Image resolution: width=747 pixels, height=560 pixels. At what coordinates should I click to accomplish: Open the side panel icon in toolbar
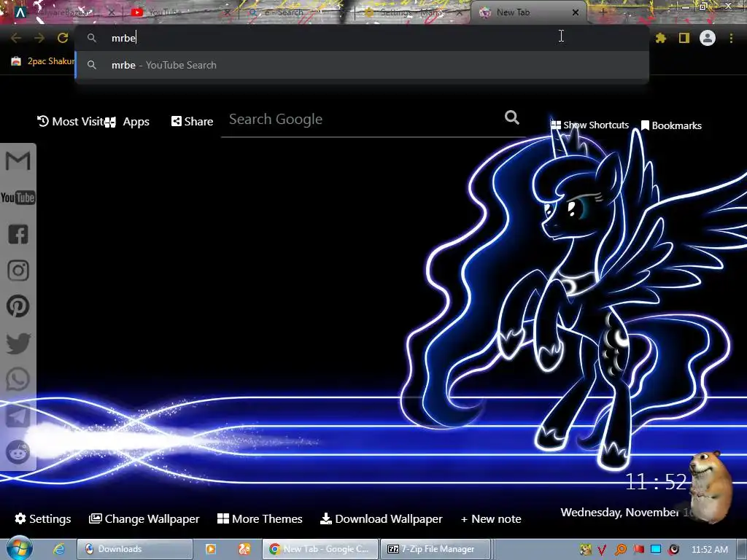684,38
